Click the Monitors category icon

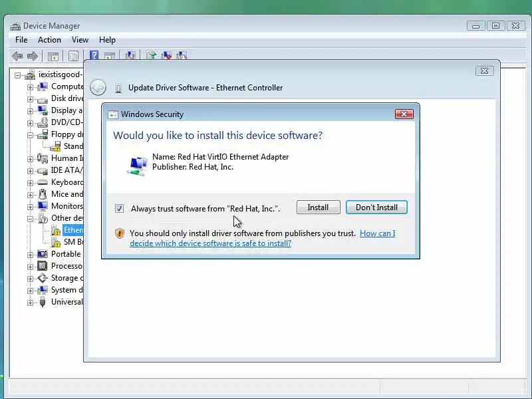pyautogui.click(x=43, y=206)
